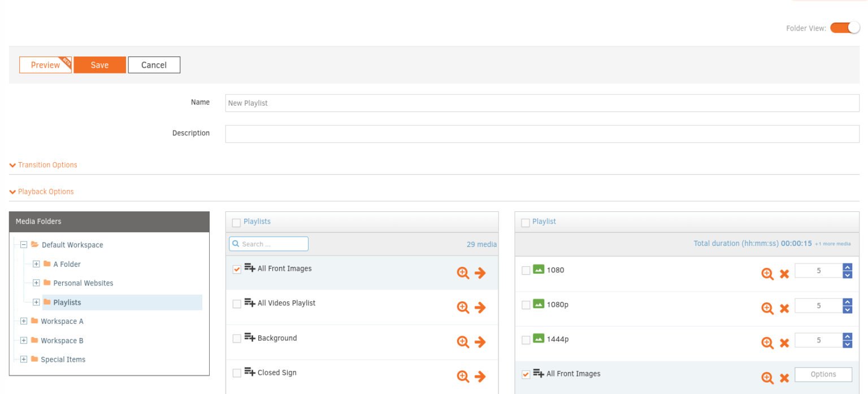Save the new playlist
This screenshot has width=868, height=394.
coord(99,64)
